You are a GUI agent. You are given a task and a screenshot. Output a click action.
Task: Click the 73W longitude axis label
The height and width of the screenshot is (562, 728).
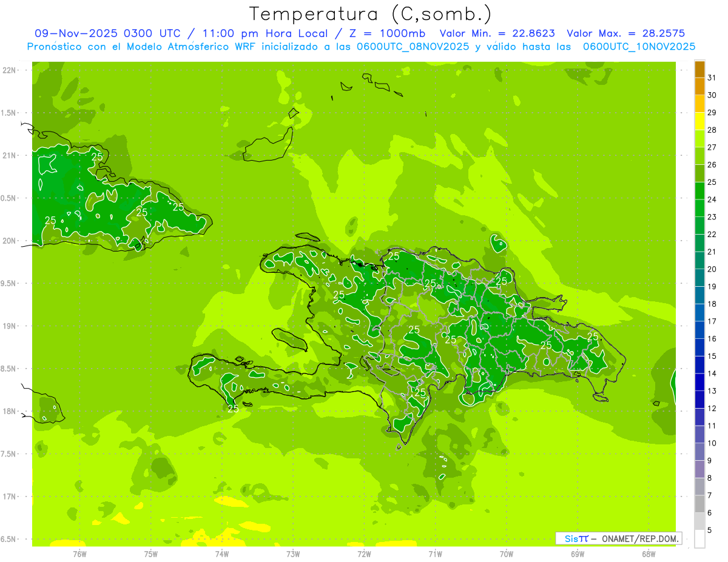pos(293,554)
